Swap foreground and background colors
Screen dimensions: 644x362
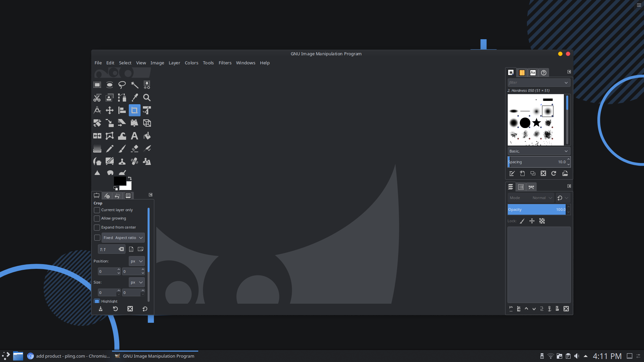point(130,178)
